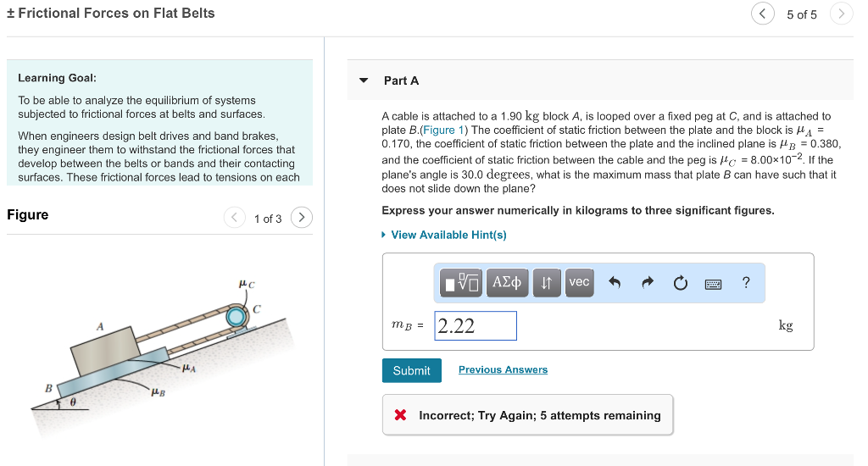Image resolution: width=868 pixels, height=466 pixels.
Task: Go to the next problem arrow
Action: [841, 14]
